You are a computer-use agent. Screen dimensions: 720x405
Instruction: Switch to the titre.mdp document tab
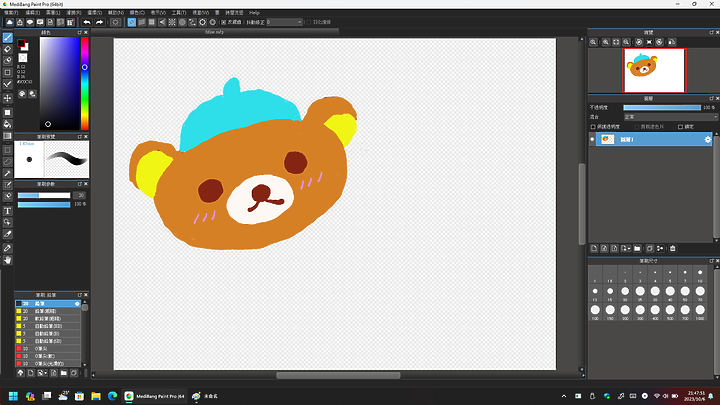(214, 32)
